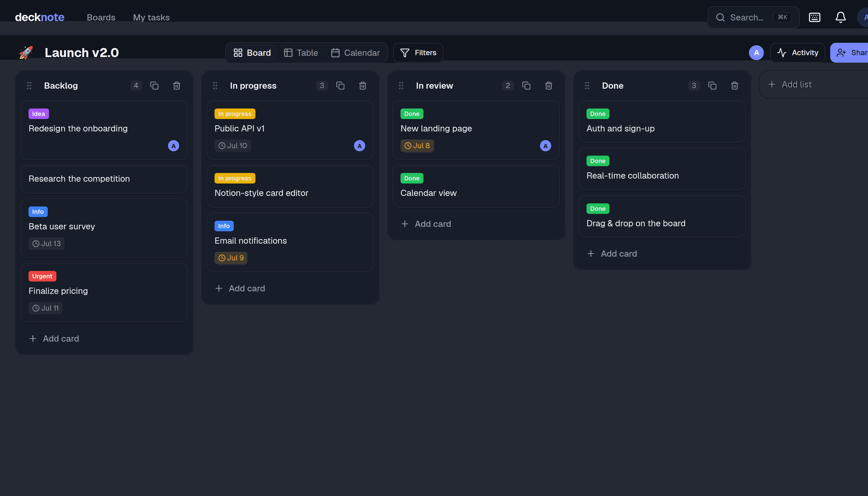Delete the In progress list
Image resolution: width=868 pixels, height=496 pixels.
pos(362,86)
